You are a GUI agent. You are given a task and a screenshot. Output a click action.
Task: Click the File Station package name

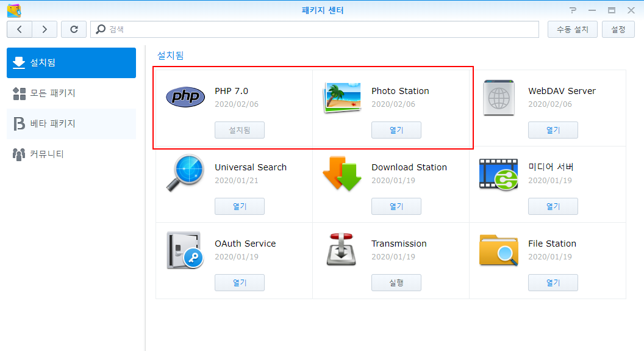click(552, 244)
